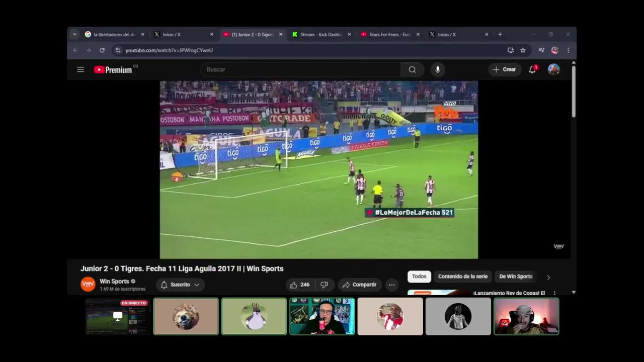Select the Junior 2 - 0 Tigres tab
This screenshot has height=362, width=644.
[253, 34]
